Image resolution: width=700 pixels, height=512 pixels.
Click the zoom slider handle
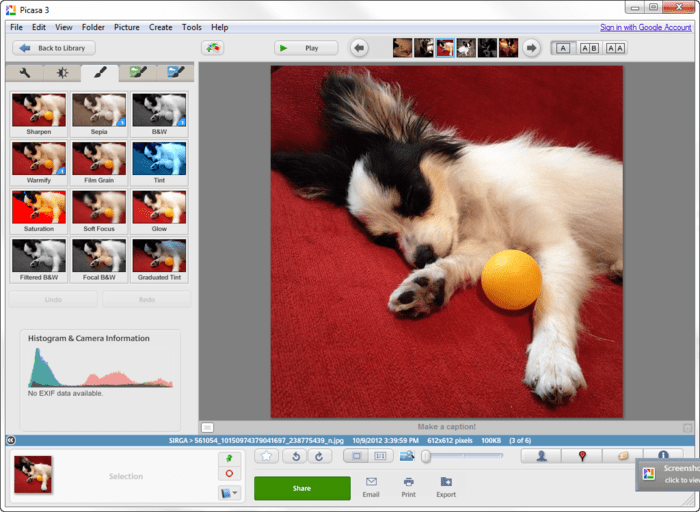[426, 456]
